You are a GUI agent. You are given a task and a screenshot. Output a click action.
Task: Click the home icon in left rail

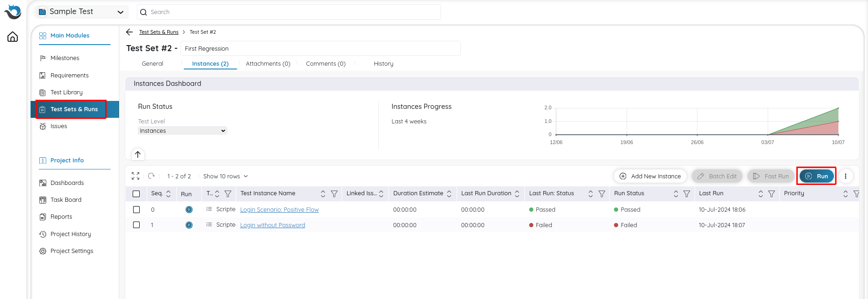coord(13,37)
